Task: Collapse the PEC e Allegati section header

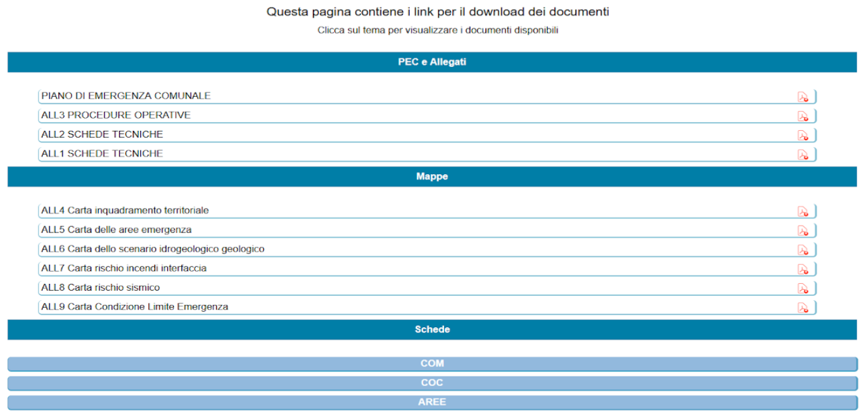Action: (x=432, y=62)
